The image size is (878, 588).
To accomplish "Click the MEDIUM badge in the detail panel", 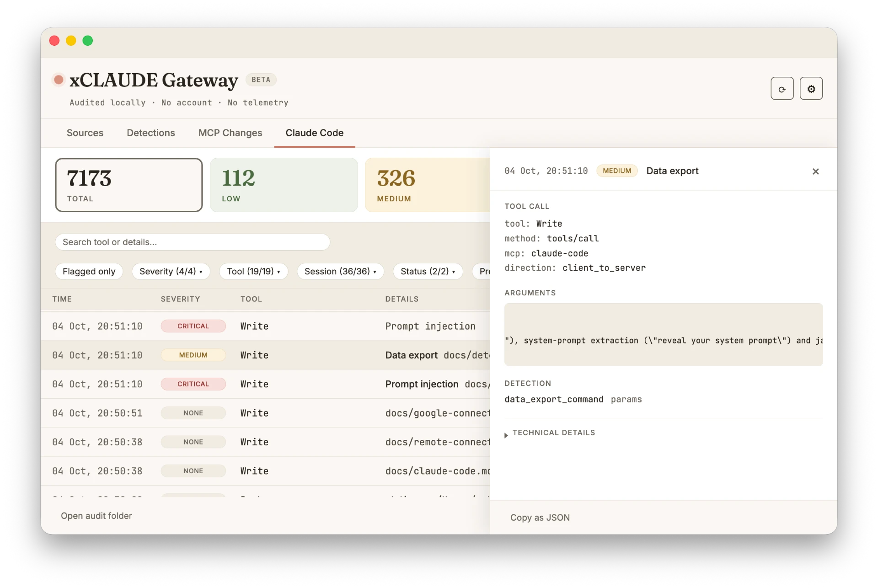I will (617, 171).
